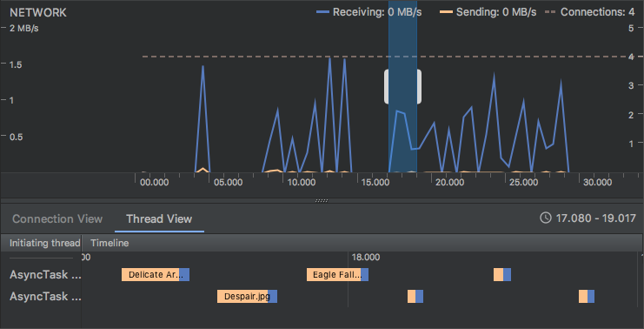Select the second AsyncTask thread row label
Viewport: 644px width, 329px height.
45,296
